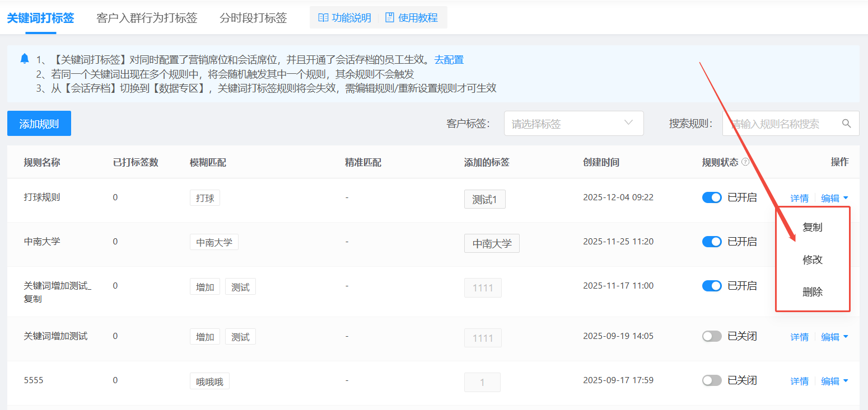868x410 pixels.
Task: Turn off the 打球规则 status switch
Action: pyautogui.click(x=712, y=197)
